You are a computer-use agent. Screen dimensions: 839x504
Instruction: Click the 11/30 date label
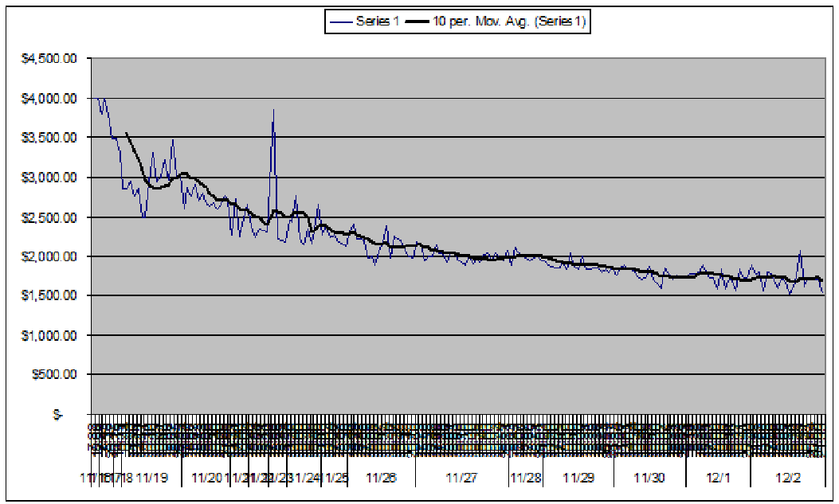(x=649, y=478)
